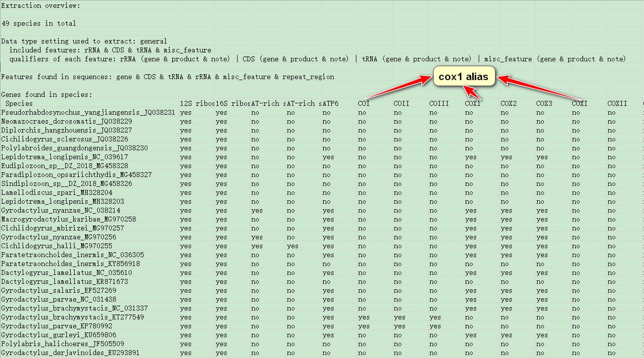
Task: Click Sindiplozoon_sp__DZ_2018_MG458326 species name
Action: point(66,184)
